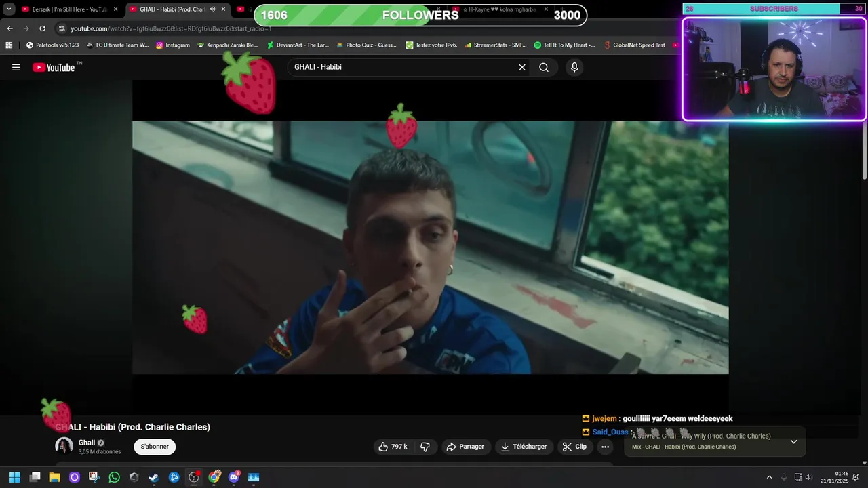Open the three-dot more actions menu
The height and width of the screenshot is (488, 868).
(x=606, y=447)
